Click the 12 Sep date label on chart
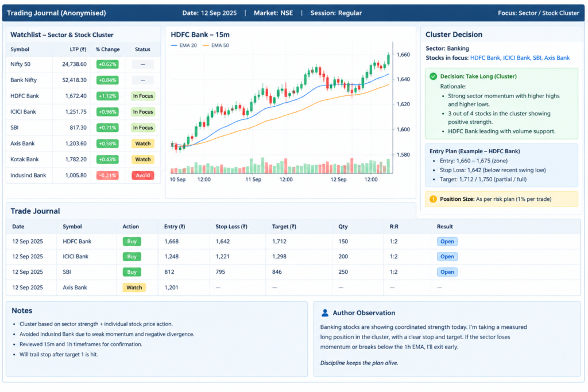Screen dimensions: 588x392 point(338,180)
